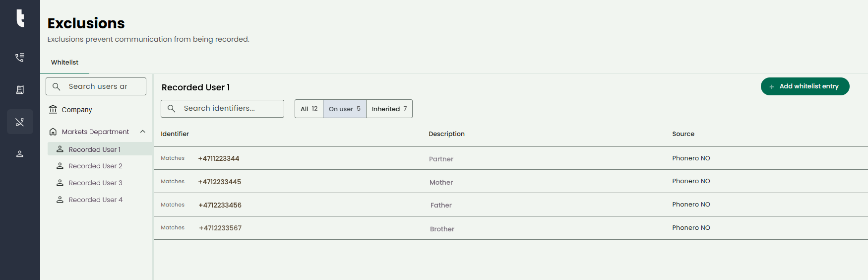
Task: Select Markets Department tree node
Action: (x=95, y=132)
